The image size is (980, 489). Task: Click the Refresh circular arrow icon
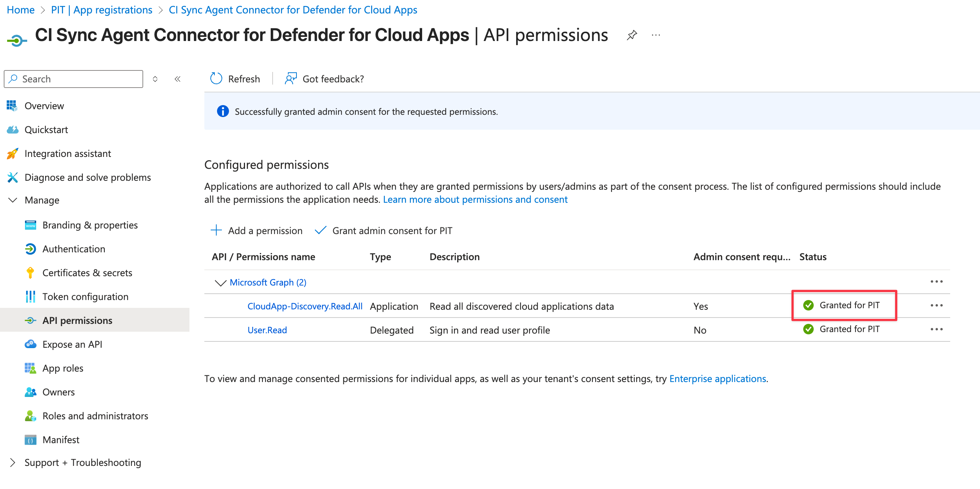[216, 79]
